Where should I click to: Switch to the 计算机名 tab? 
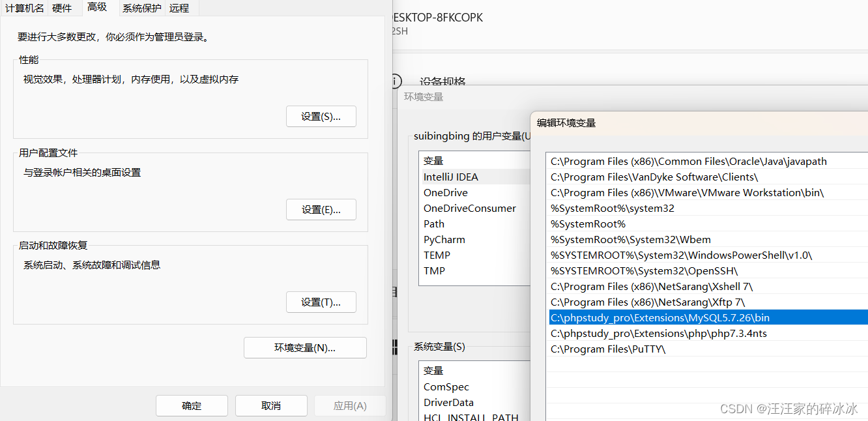click(x=25, y=8)
